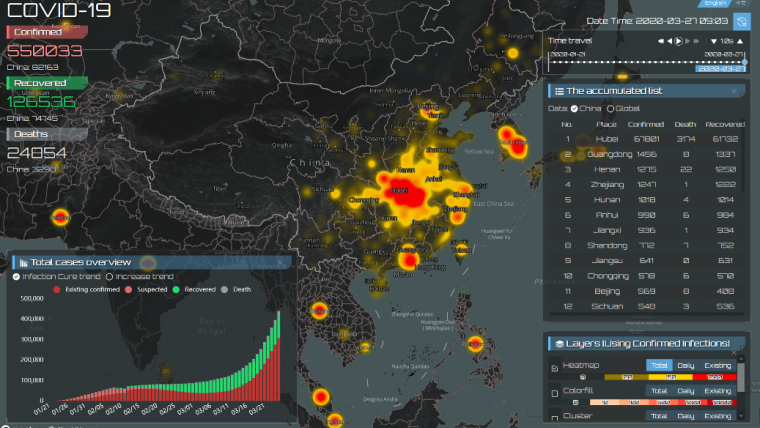The width and height of the screenshot is (760, 428).
Task: Close the Total cases overview panel
Action: coord(280,263)
